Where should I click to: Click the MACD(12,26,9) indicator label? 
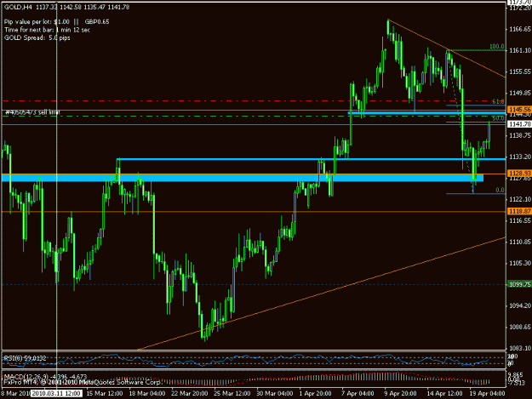45,377
